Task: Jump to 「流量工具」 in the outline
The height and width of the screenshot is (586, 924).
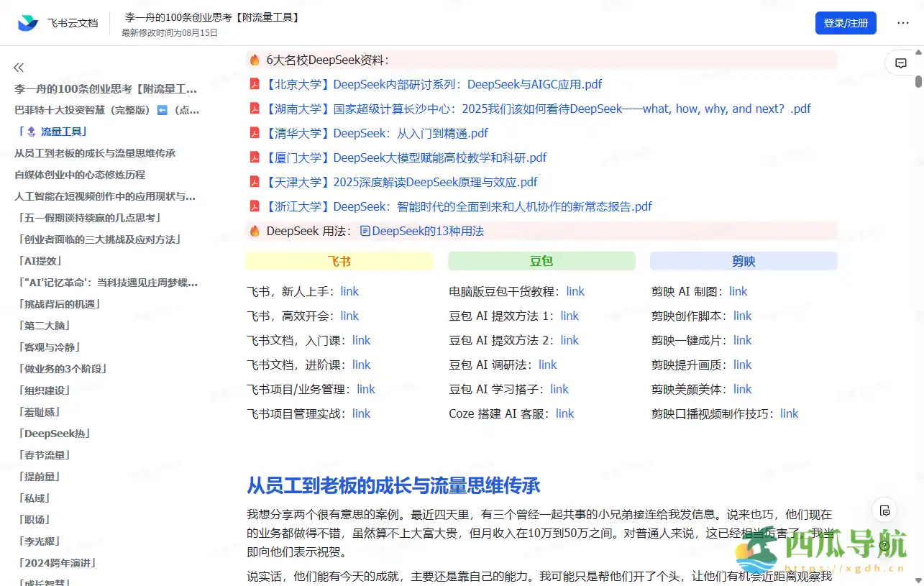Action: click(x=53, y=132)
